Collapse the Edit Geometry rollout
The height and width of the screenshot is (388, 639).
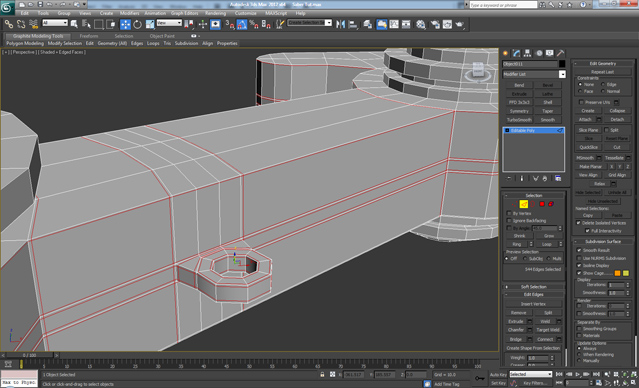tap(603, 64)
